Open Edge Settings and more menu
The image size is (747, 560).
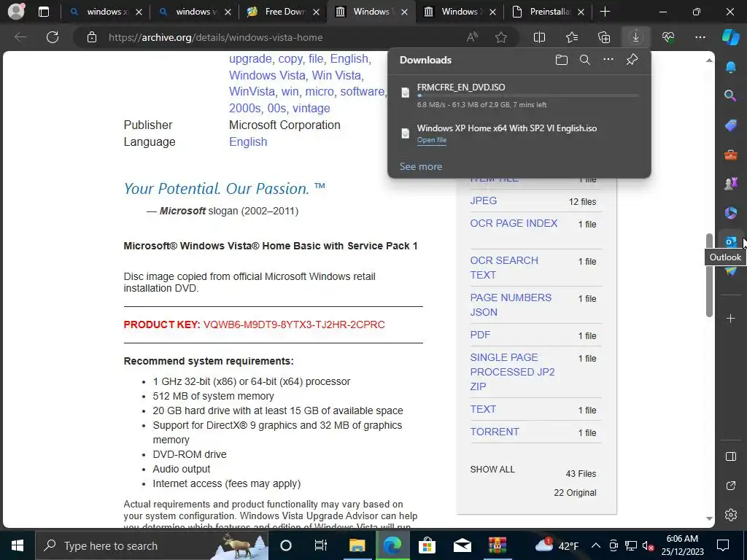[x=700, y=37]
